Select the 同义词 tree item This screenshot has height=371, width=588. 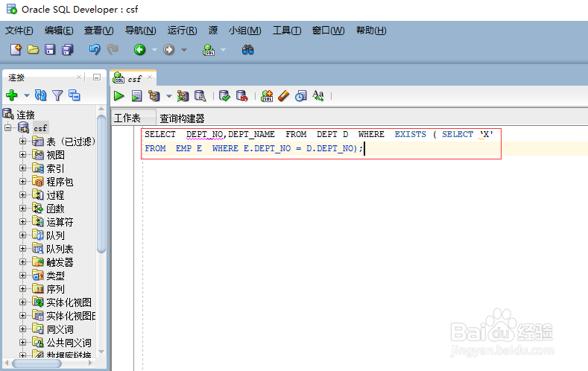[60, 329]
